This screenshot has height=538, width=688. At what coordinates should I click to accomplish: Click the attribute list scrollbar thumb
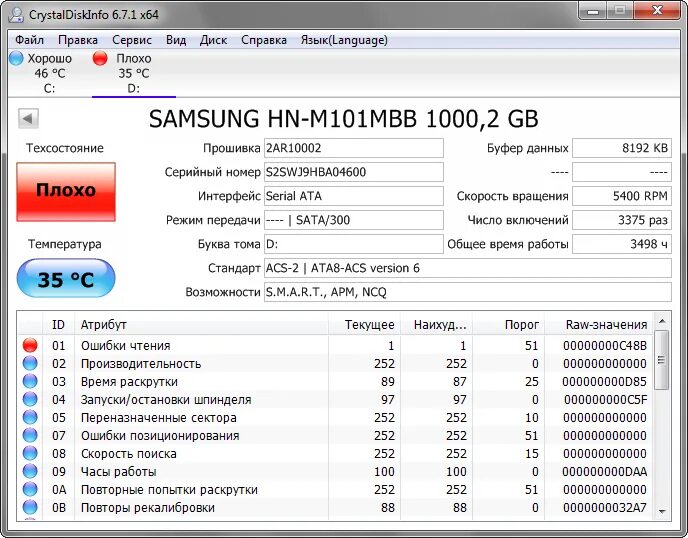coord(662,360)
